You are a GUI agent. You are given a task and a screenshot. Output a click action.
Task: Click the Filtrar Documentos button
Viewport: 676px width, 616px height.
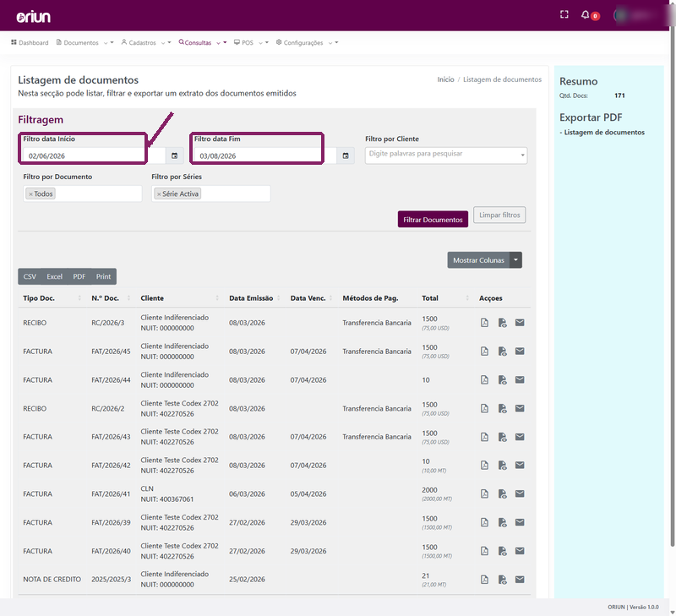point(433,220)
